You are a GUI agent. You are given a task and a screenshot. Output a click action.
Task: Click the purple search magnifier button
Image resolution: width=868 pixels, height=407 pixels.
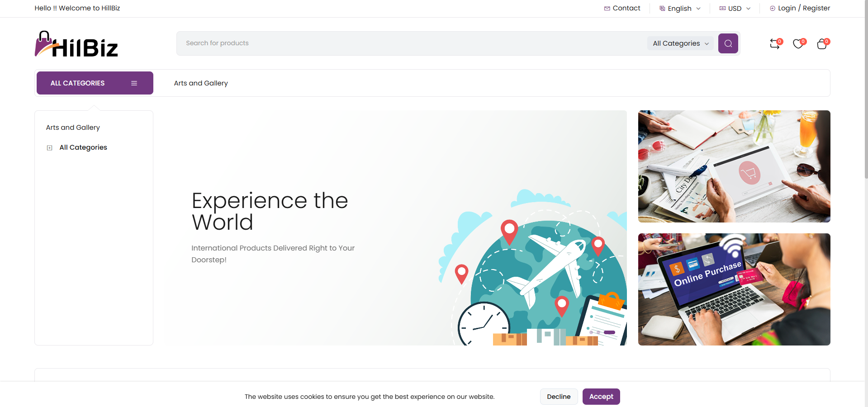[728, 43]
